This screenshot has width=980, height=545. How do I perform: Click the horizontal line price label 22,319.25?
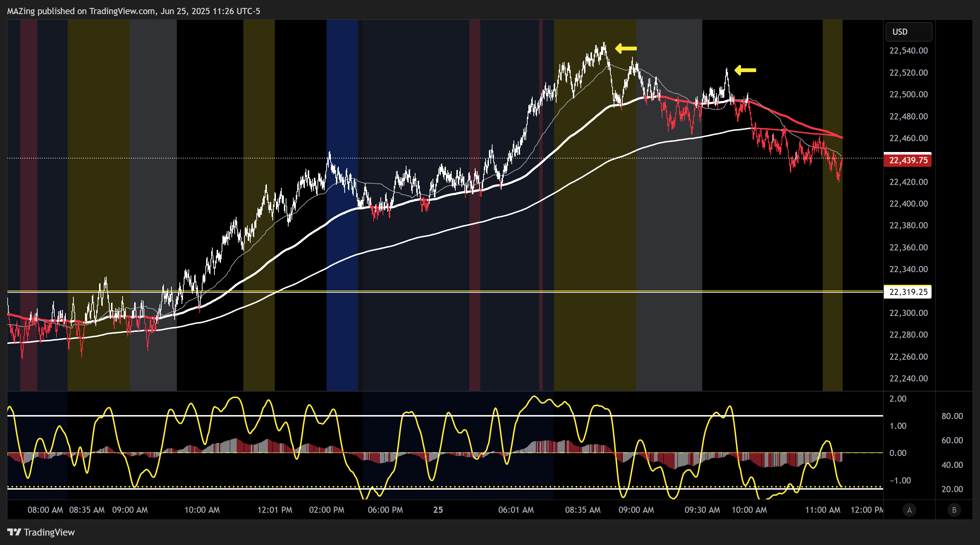[908, 292]
